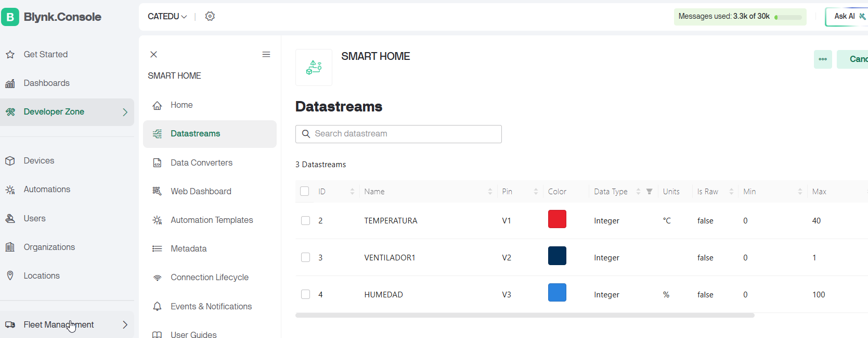The width and height of the screenshot is (868, 338).
Task: Check the VENTILADOR1 datastream checkbox
Action: (305, 257)
